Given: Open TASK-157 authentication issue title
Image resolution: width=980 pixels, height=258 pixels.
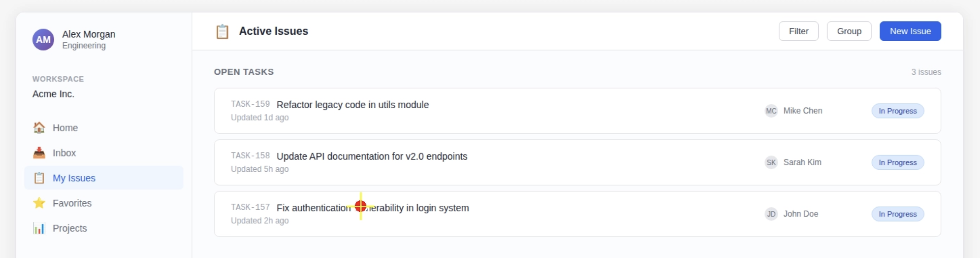Looking at the screenshot, I should click(372, 208).
